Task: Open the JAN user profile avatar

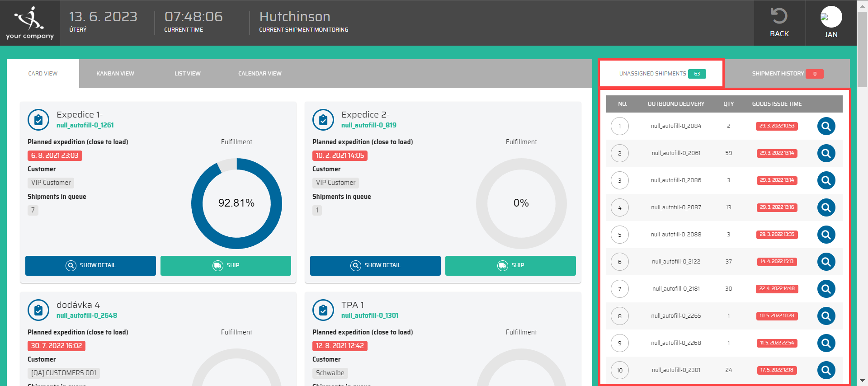Action: click(831, 17)
